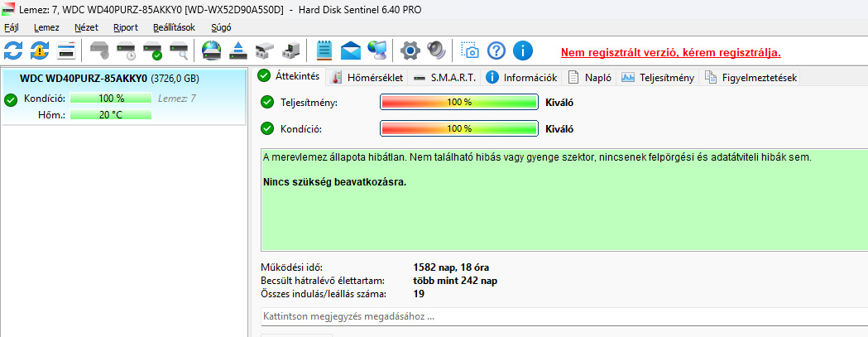Viewport: 868px width, 337px height.
Task: Click the globe over disk icon
Action: point(212,51)
